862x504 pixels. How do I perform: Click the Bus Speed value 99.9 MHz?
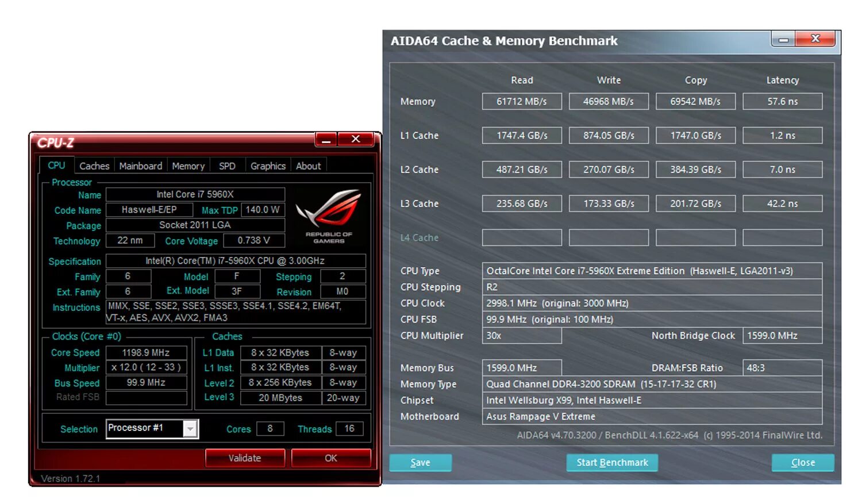coord(146,383)
